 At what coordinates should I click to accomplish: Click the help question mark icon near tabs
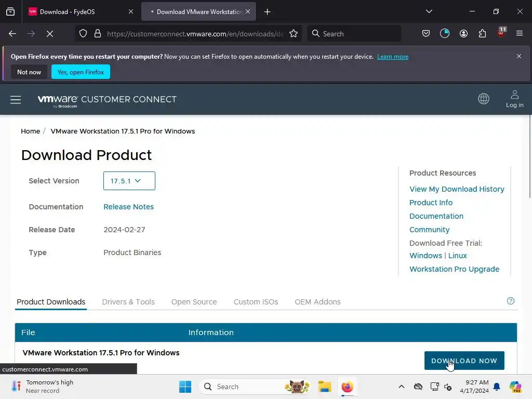click(x=511, y=301)
